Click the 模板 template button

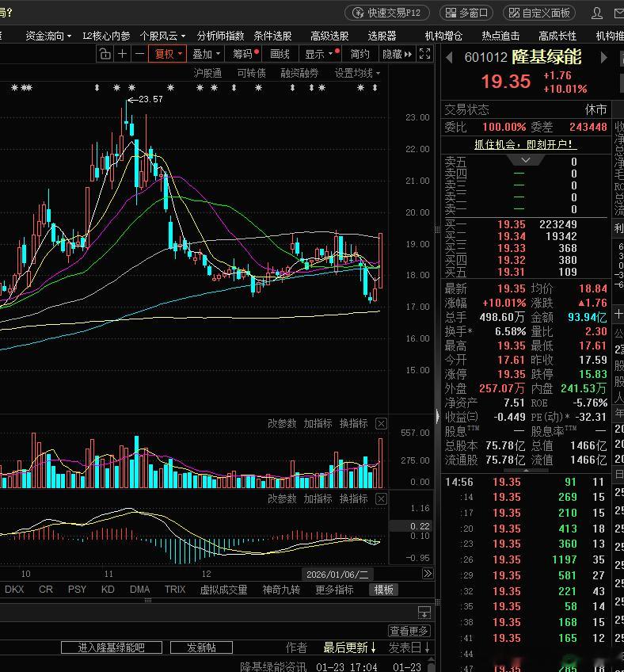click(383, 590)
